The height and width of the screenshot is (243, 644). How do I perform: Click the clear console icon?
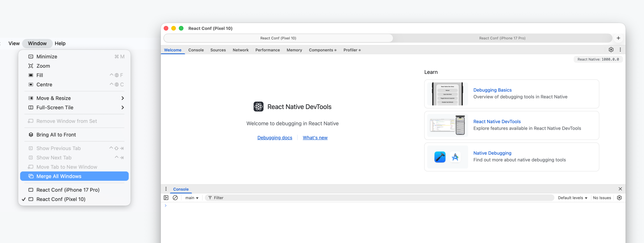tap(175, 198)
